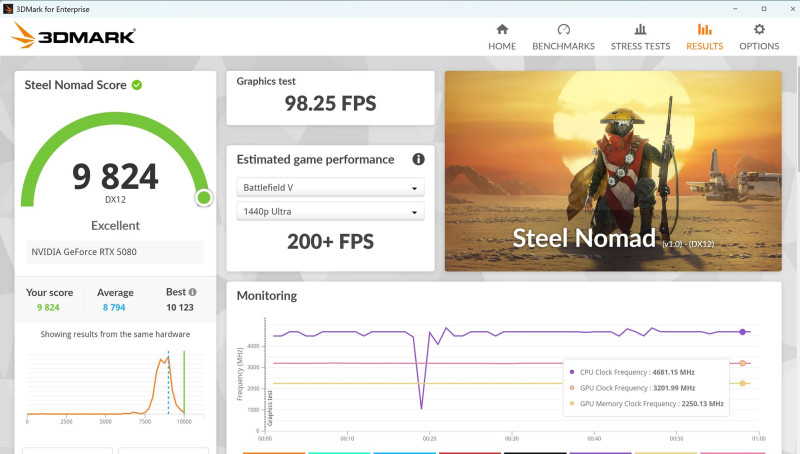Click the Your score value 9 824
Image resolution: width=800 pixels, height=454 pixels.
pyautogui.click(x=48, y=308)
